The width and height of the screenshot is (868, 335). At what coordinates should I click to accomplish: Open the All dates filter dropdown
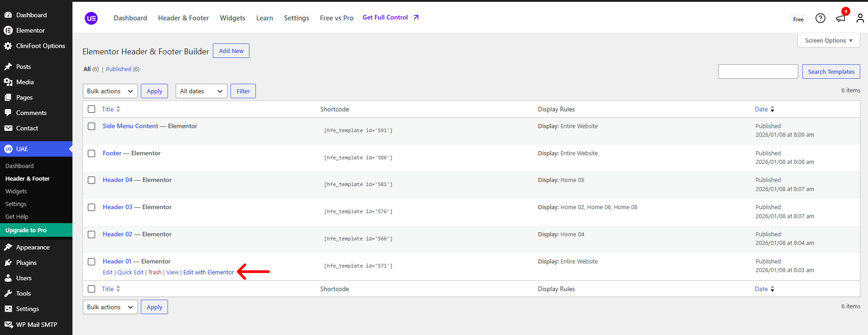click(x=201, y=91)
